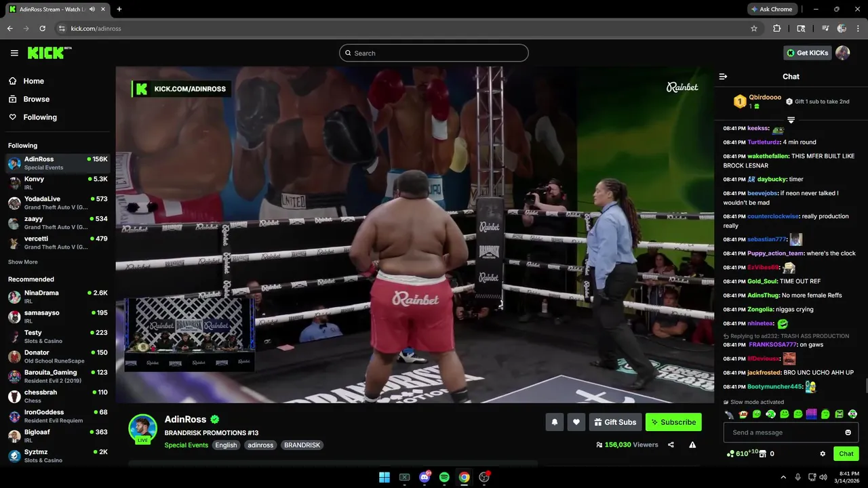Open IronGoddess's recommended channel
This screenshot has width=868, height=488.
(x=58, y=416)
